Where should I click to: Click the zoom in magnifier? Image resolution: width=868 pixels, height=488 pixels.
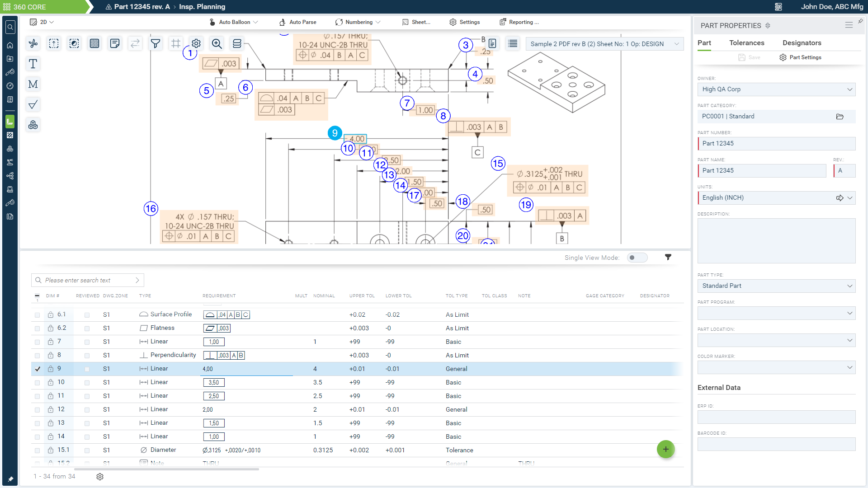217,43
